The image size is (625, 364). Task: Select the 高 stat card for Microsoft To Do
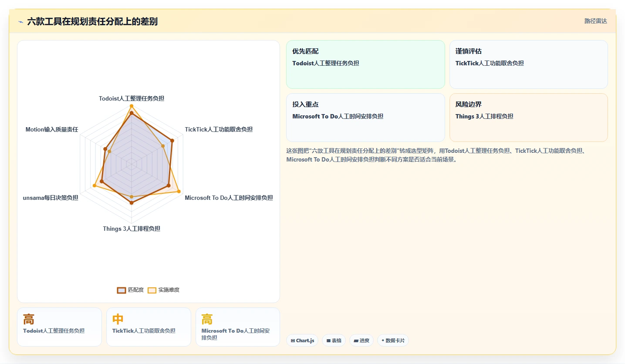(238, 327)
